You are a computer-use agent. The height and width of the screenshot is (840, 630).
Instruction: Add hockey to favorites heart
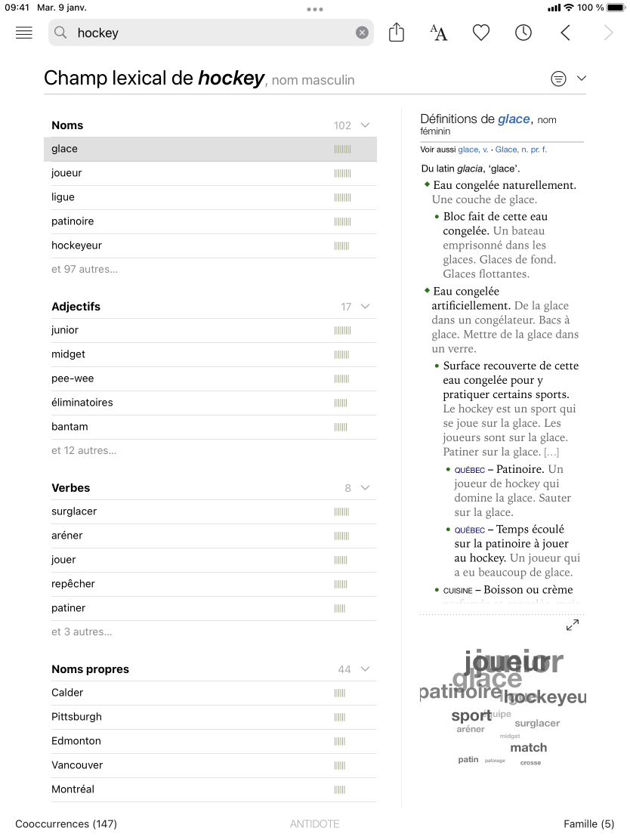(481, 32)
